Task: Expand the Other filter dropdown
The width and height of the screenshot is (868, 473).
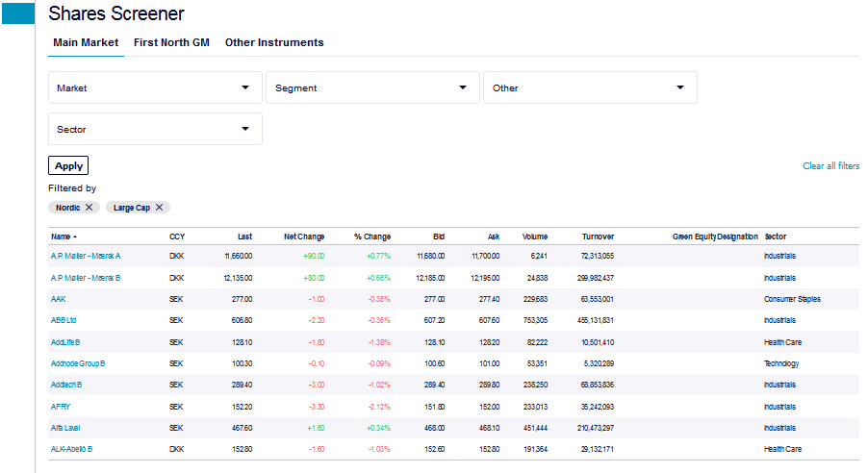Action: pos(590,87)
